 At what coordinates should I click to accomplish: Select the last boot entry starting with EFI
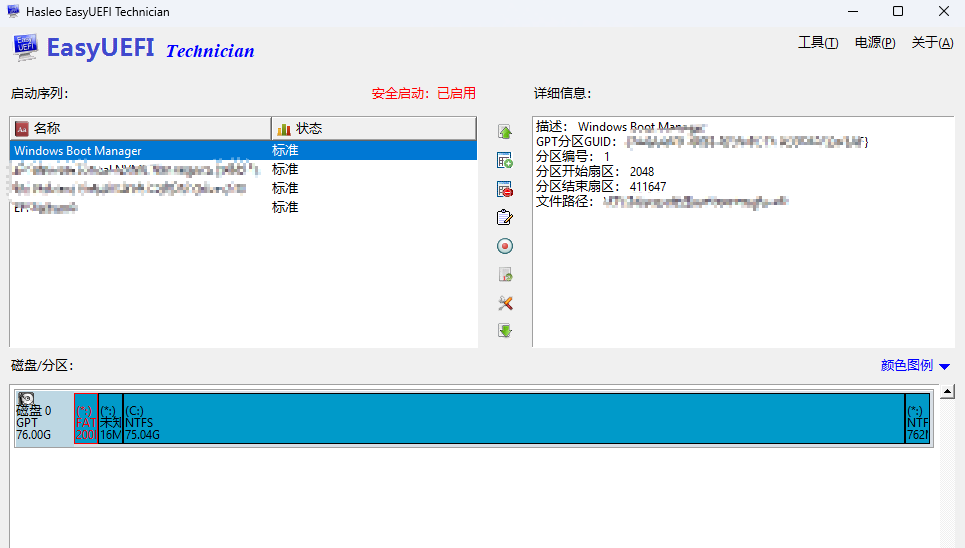243,208
